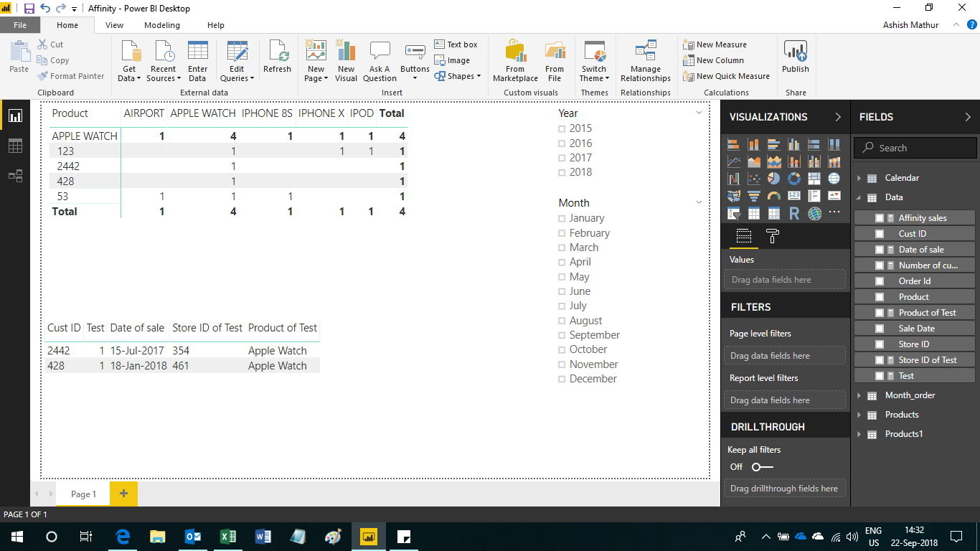The width and height of the screenshot is (980, 551).
Task: Pick the Card (123) visualization
Action: pyautogui.click(x=794, y=196)
